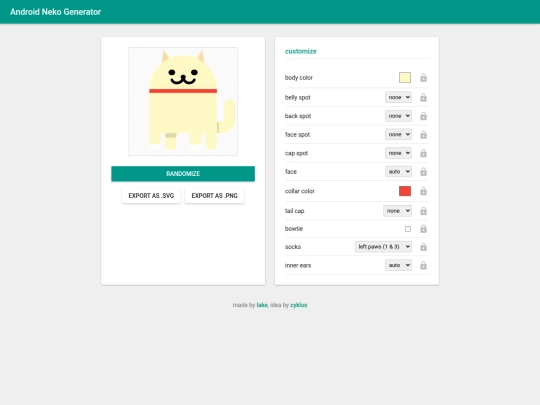
Task: Lock the face spot setting
Action: pyautogui.click(x=423, y=135)
